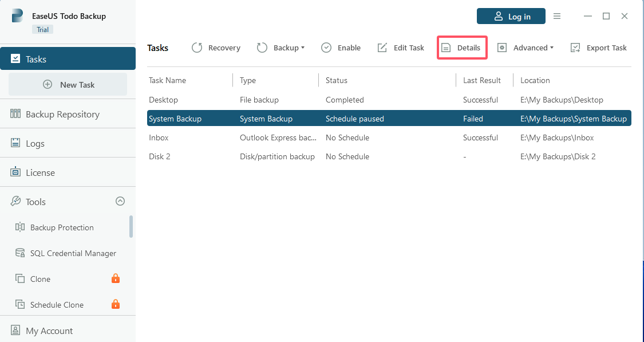The height and width of the screenshot is (342, 644).
Task: Sort by the Type column header
Action: point(248,80)
